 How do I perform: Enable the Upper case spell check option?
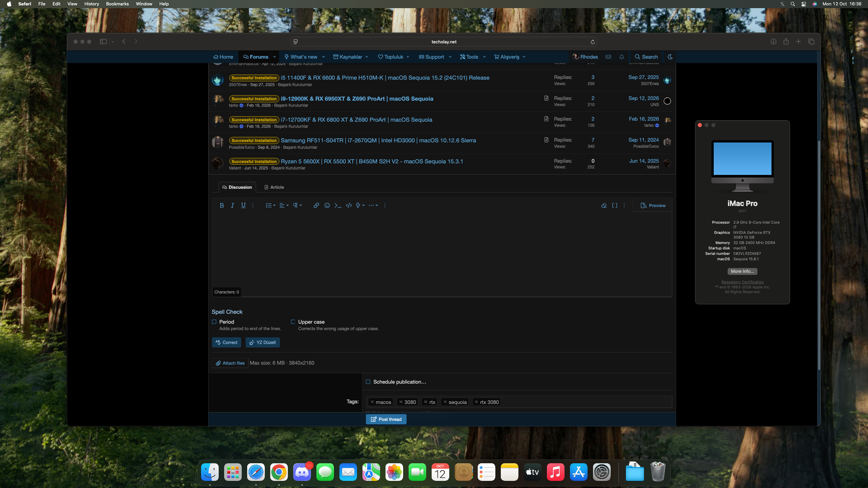293,322
